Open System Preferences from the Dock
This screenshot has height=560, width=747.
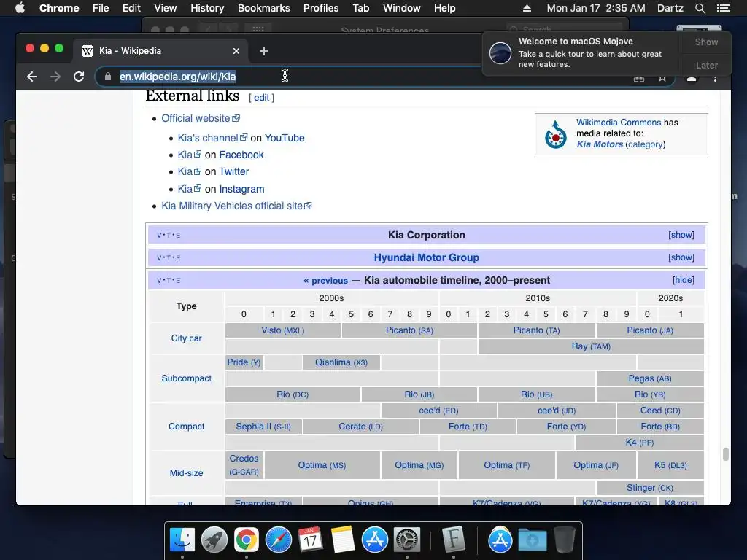406,540
